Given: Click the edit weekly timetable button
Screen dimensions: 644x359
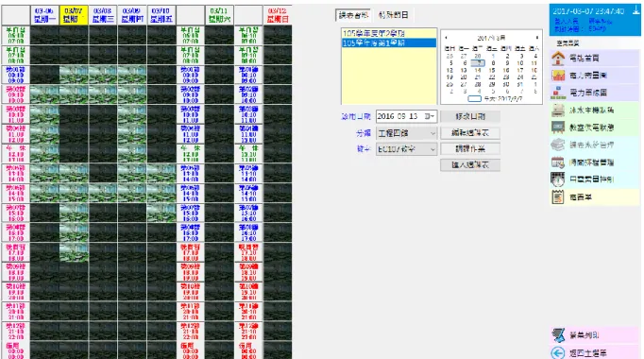Looking at the screenshot, I should point(470,132).
